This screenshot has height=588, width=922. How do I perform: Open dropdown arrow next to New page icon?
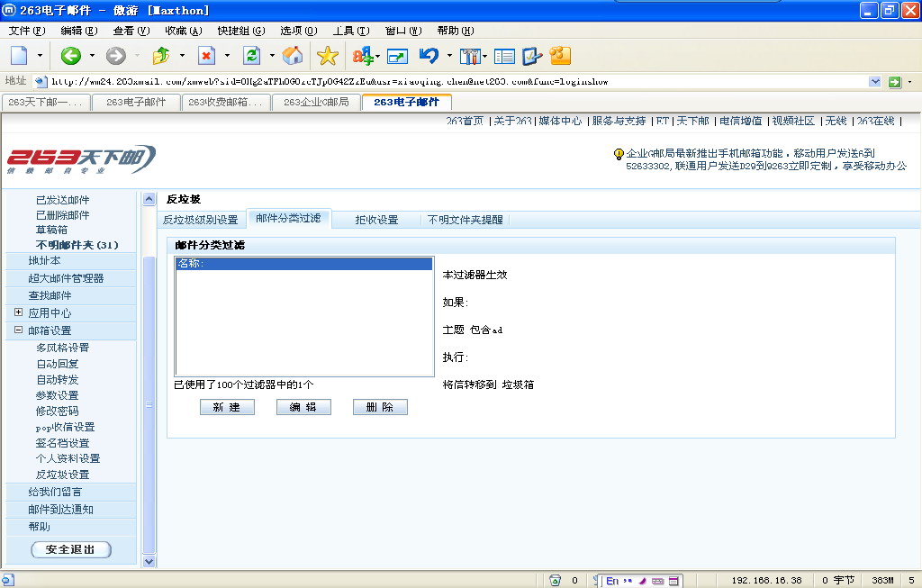pyautogui.click(x=40, y=56)
